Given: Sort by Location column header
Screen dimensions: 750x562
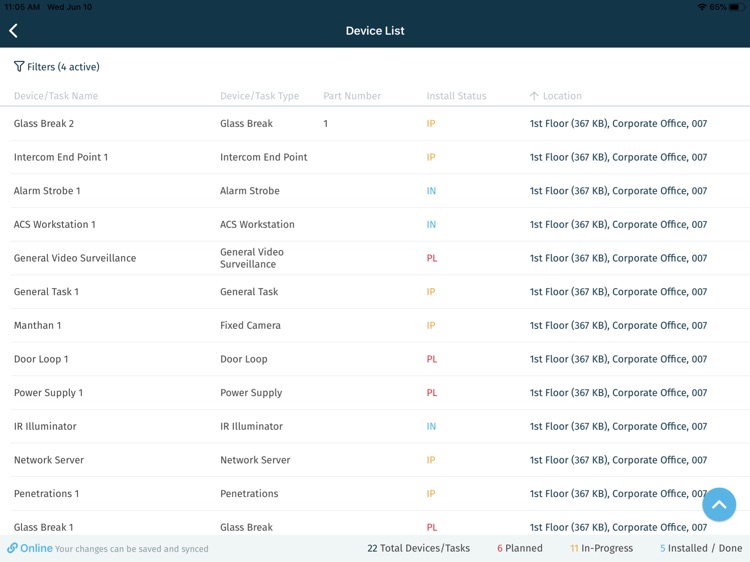Looking at the screenshot, I should click(x=556, y=96).
